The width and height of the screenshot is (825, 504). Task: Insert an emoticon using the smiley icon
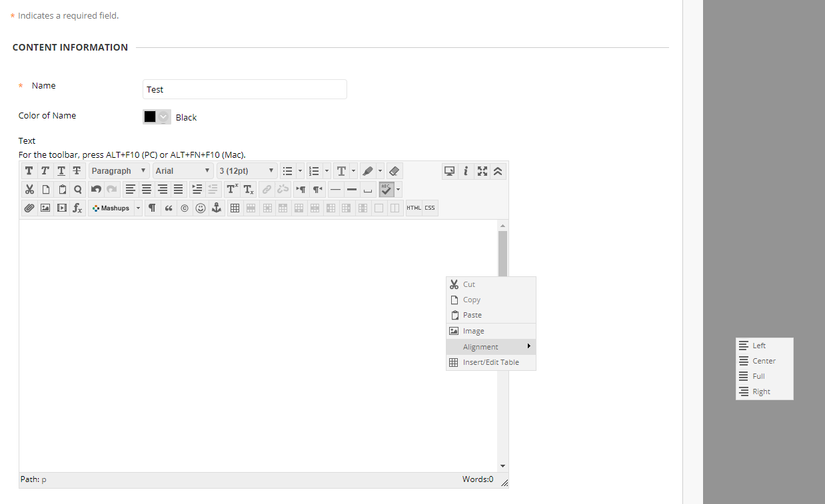point(200,208)
